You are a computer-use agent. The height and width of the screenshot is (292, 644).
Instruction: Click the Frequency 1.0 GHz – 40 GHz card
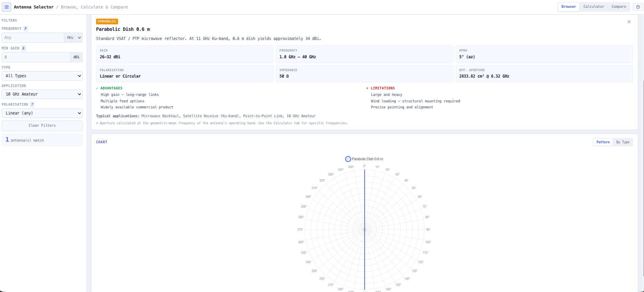(364, 54)
